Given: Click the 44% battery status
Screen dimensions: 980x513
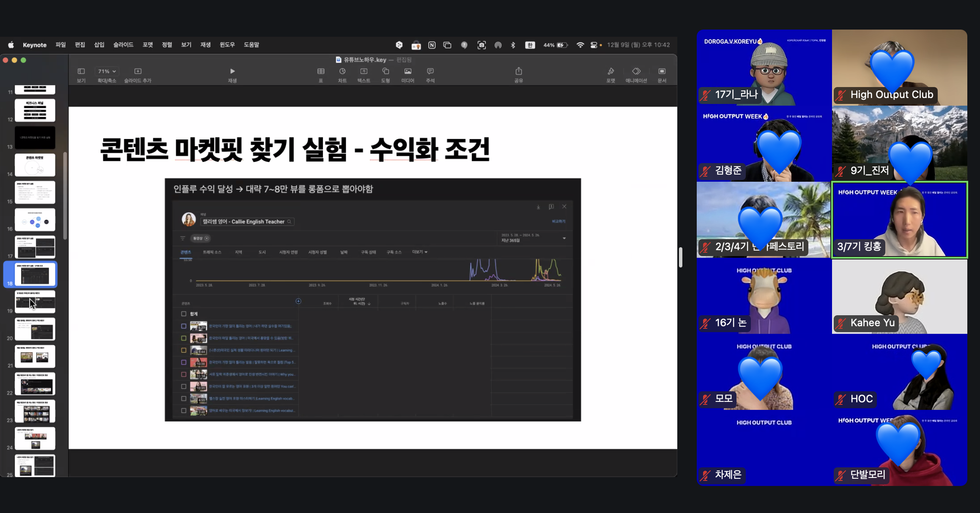Looking at the screenshot, I should (x=556, y=45).
